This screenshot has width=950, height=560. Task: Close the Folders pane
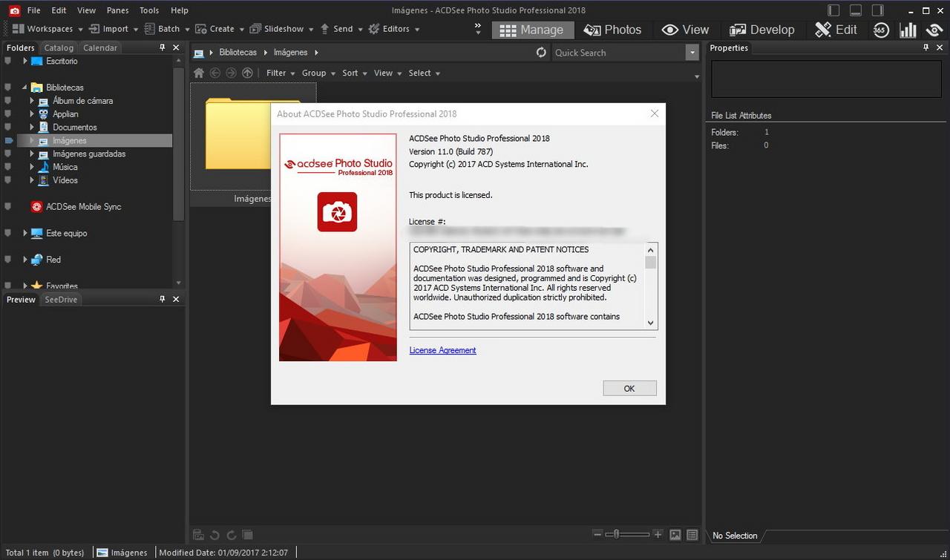point(176,47)
